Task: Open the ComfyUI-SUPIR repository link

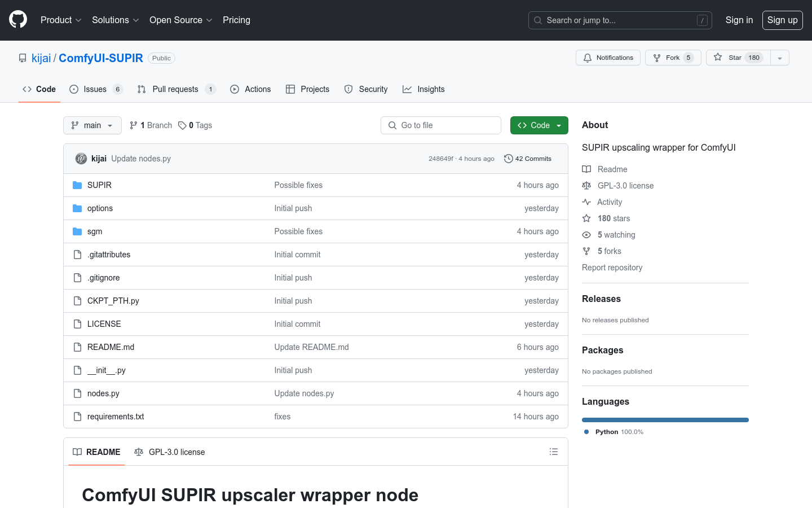Action: coord(101,58)
